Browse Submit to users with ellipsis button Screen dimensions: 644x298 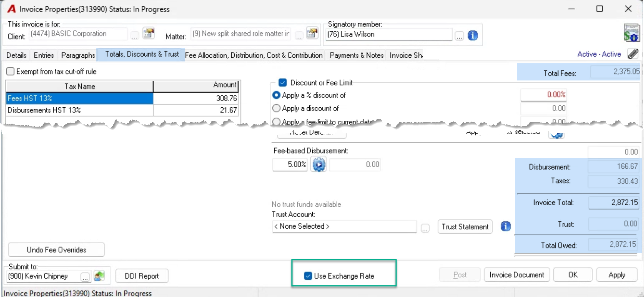[x=85, y=277]
